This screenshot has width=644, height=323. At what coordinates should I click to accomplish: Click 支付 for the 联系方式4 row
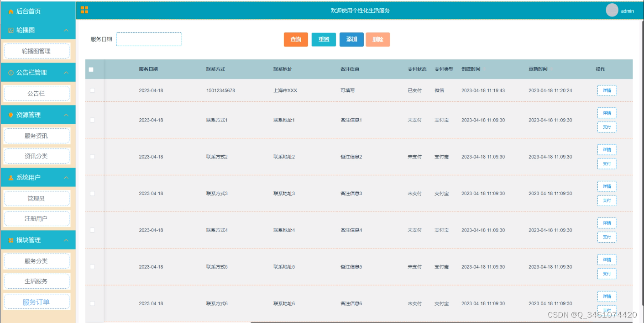[607, 237]
